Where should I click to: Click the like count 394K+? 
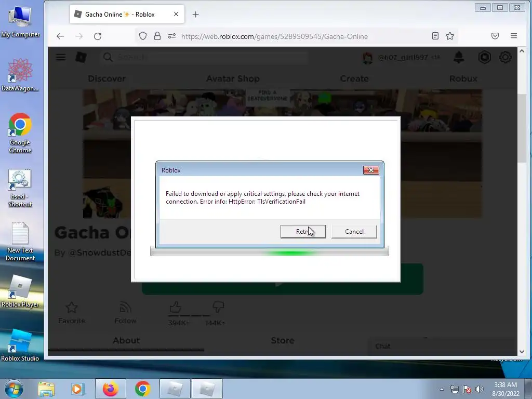179,323
